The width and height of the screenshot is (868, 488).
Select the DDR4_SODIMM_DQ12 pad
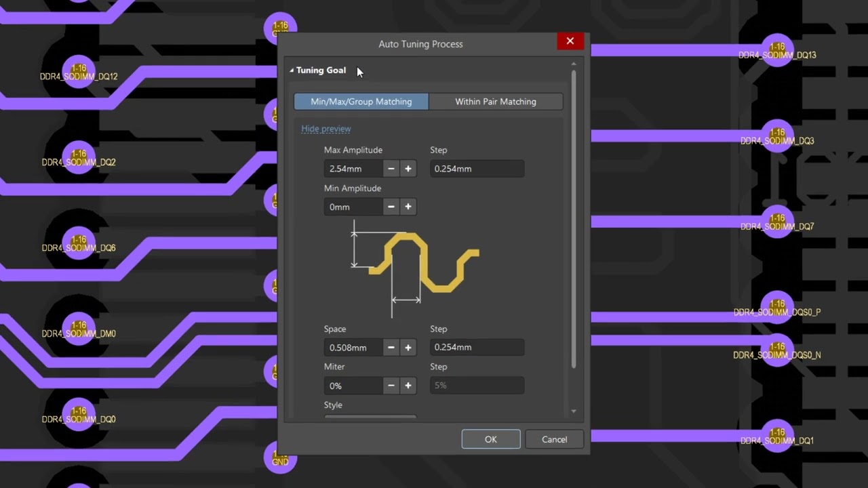pos(79,69)
